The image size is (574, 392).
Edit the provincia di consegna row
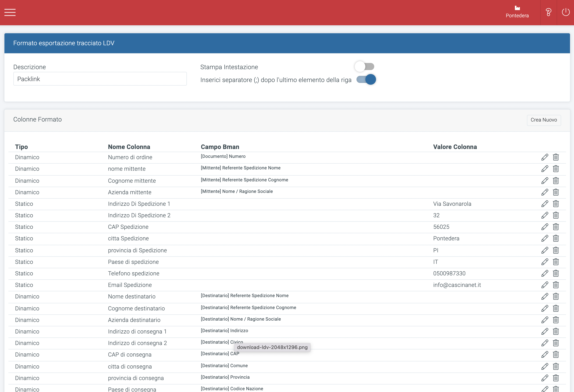pos(545,378)
